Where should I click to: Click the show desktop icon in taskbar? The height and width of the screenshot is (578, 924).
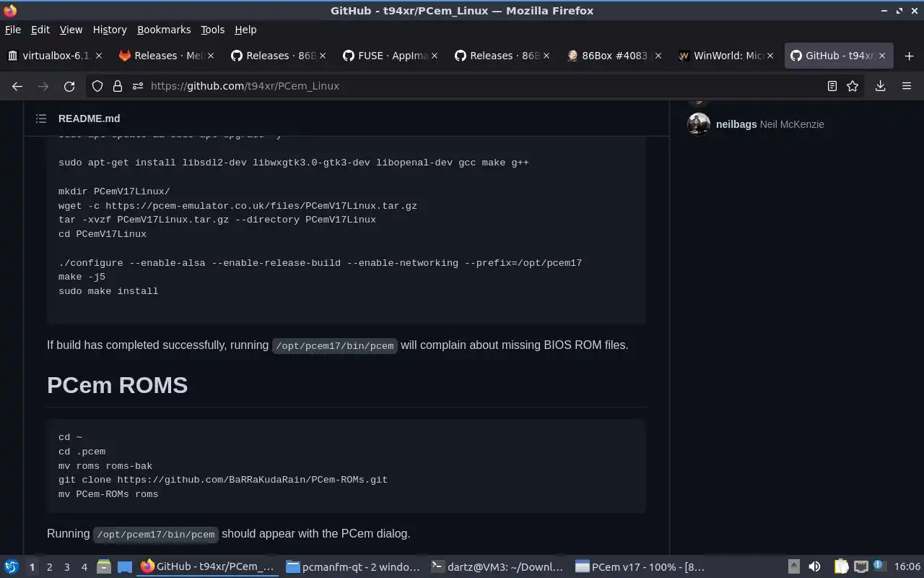125,567
